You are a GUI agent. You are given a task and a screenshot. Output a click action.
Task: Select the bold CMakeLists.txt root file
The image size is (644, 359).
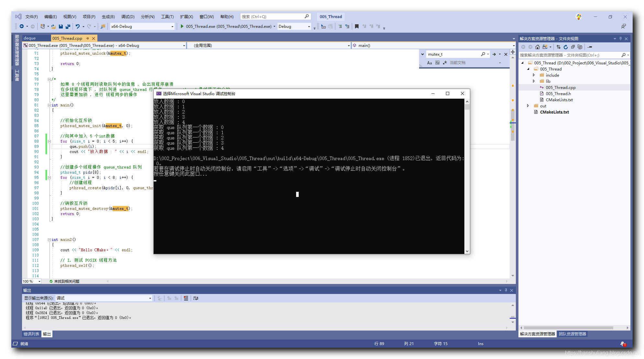pyautogui.click(x=554, y=112)
